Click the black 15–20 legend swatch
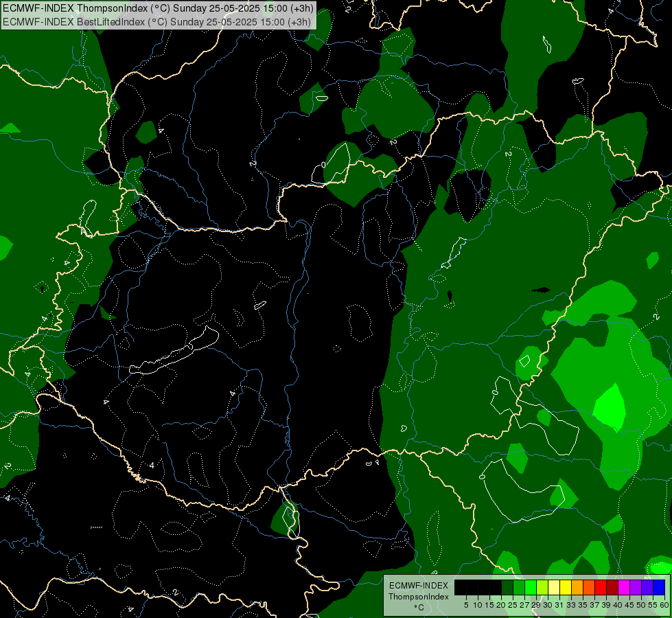This screenshot has height=618, width=672. 496,588
